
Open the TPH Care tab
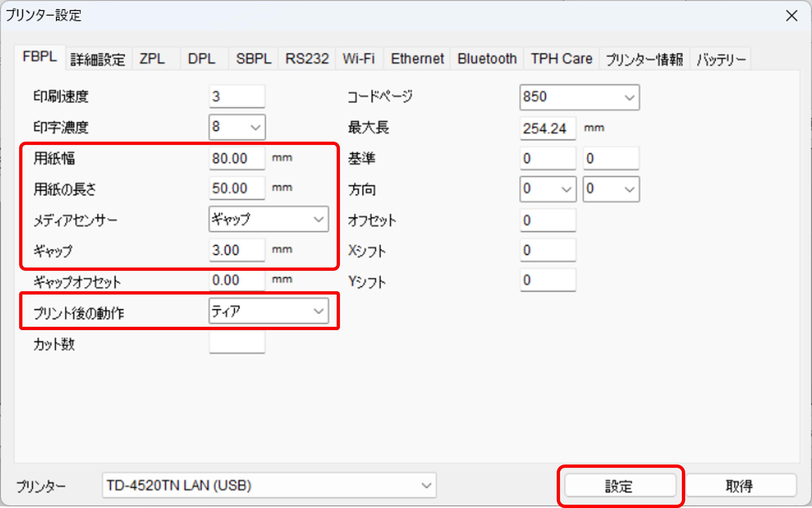point(561,59)
